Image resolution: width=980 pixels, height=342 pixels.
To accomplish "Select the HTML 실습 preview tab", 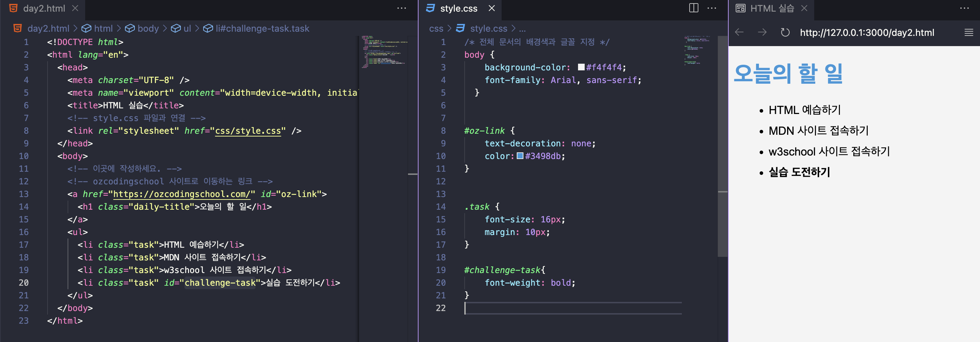I will (771, 8).
